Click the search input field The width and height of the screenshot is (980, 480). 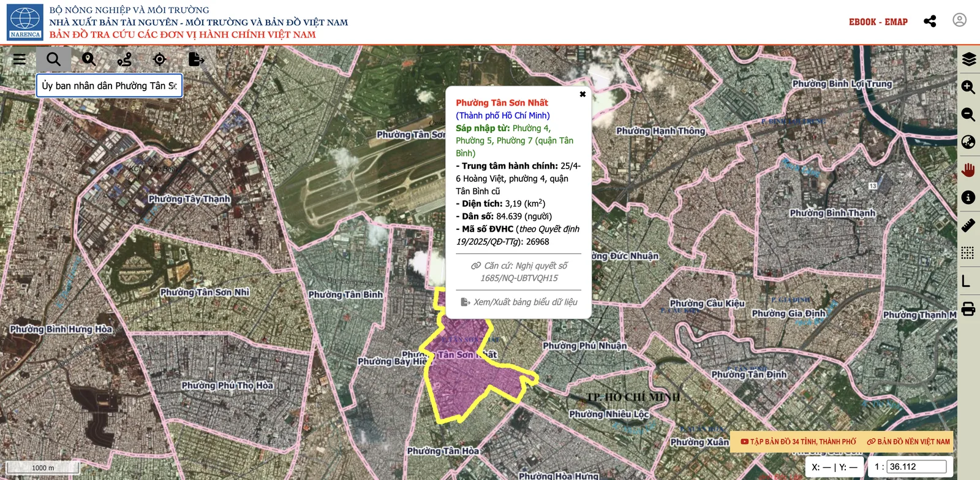coord(110,86)
